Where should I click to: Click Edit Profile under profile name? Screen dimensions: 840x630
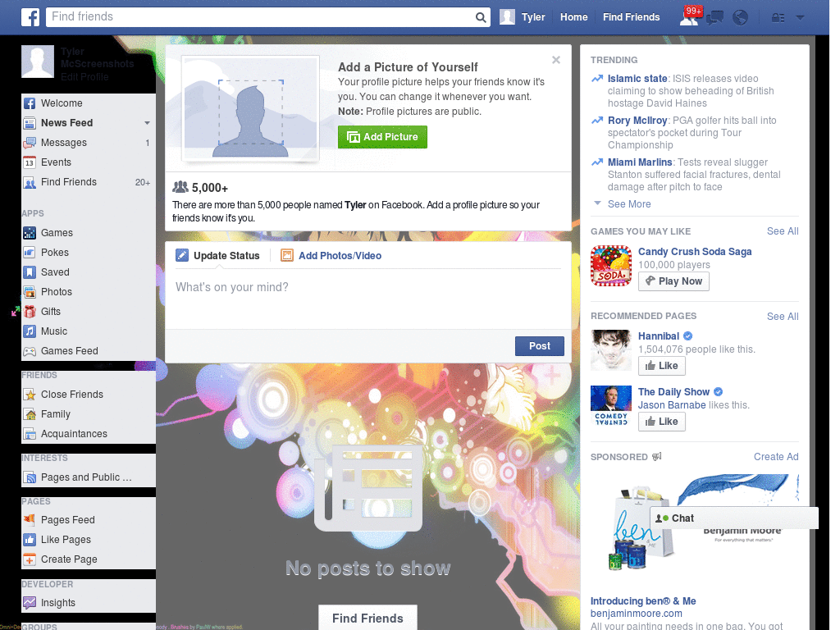84,76
